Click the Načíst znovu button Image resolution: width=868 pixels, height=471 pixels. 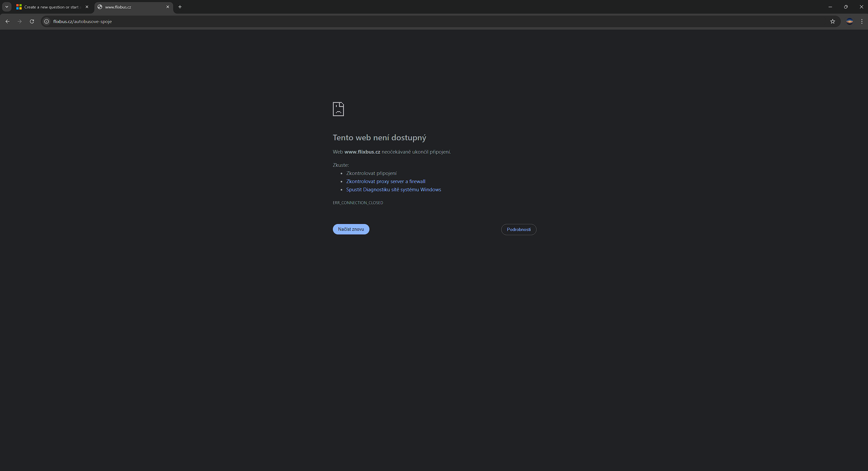pyautogui.click(x=351, y=229)
